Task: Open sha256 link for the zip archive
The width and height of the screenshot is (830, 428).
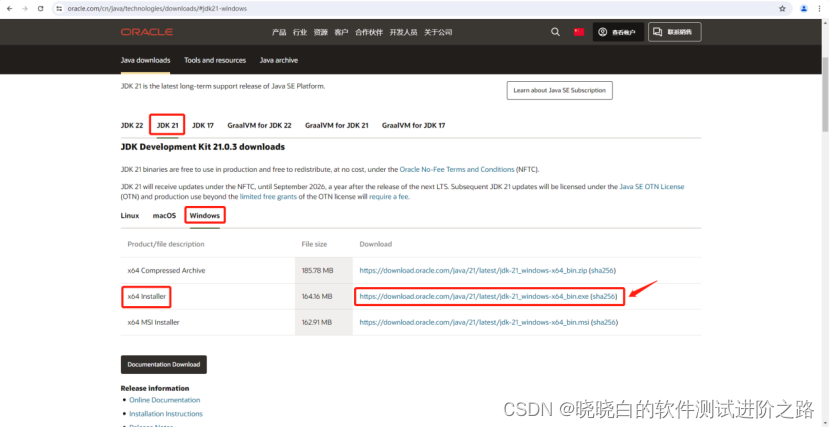Action: point(603,270)
